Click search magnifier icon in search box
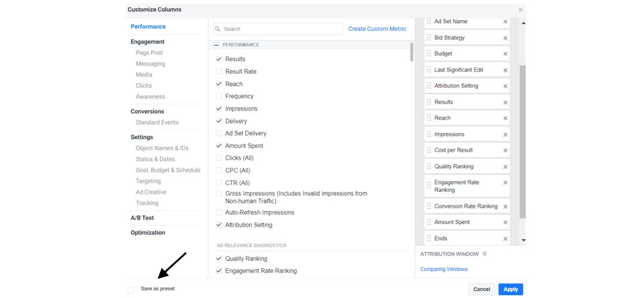The height and width of the screenshot is (298, 644). pos(218,29)
